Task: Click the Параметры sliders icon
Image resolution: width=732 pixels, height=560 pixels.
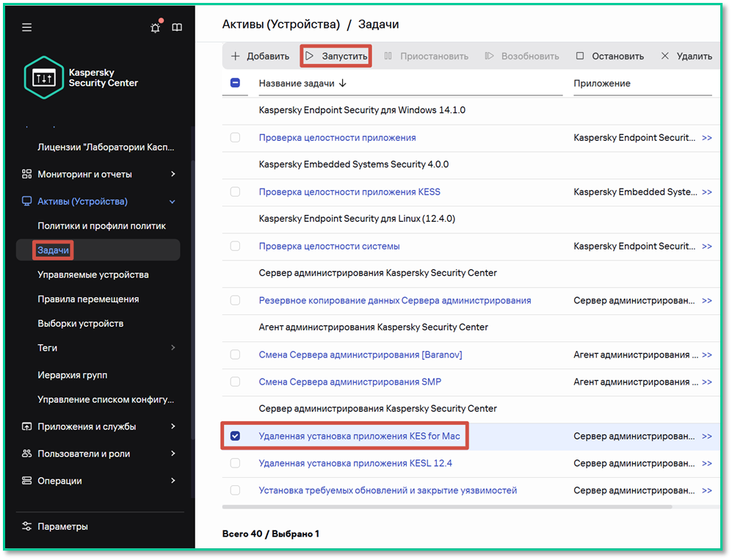Action: (26, 526)
